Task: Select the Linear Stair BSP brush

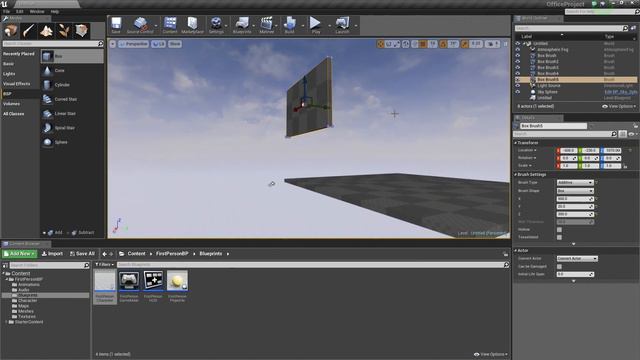Action: click(x=72, y=113)
